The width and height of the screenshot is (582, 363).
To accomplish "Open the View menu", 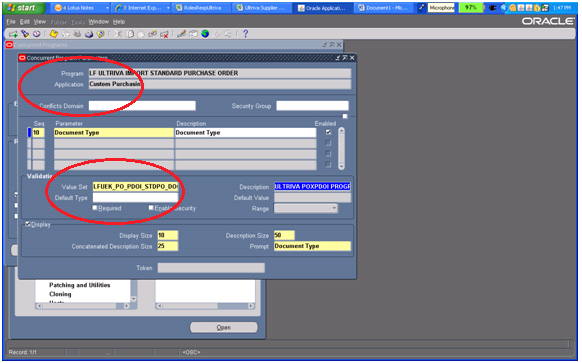I will point(40,22).
